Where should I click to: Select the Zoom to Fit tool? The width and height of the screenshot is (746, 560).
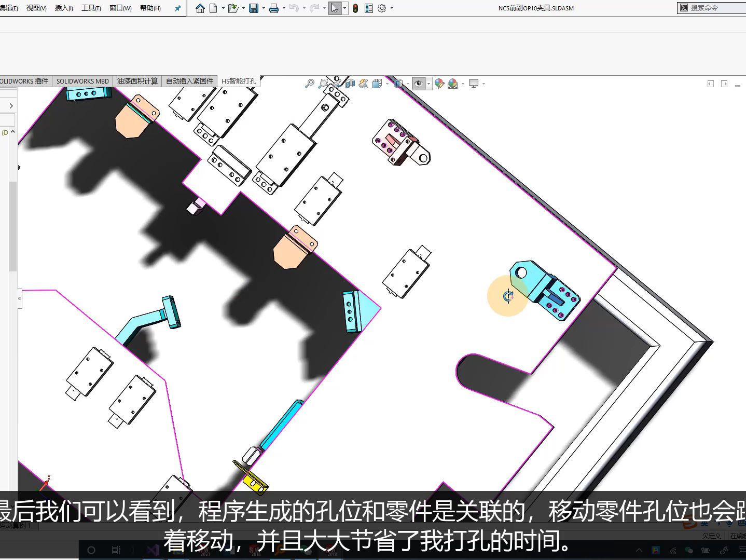pyautogui.click(x=310, y=83)
